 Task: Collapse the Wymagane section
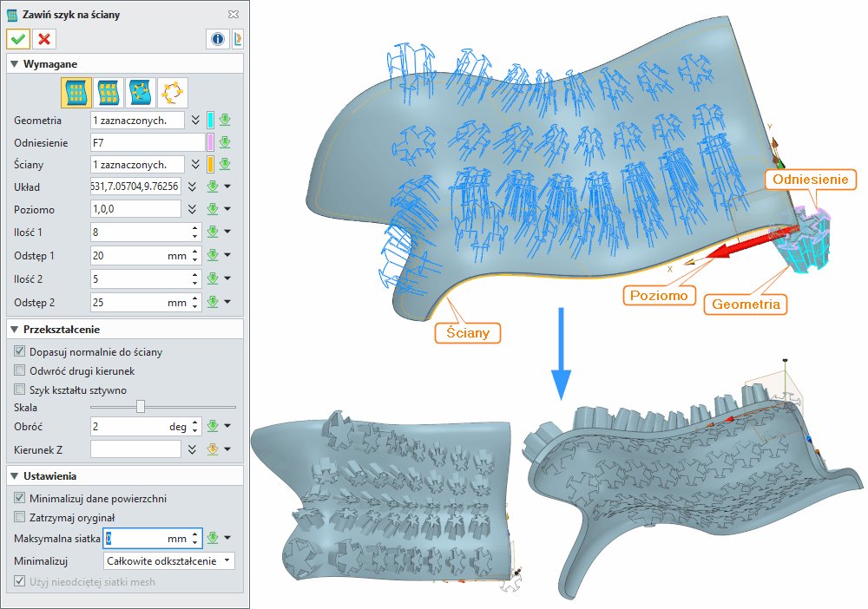(x=15, y=64)
